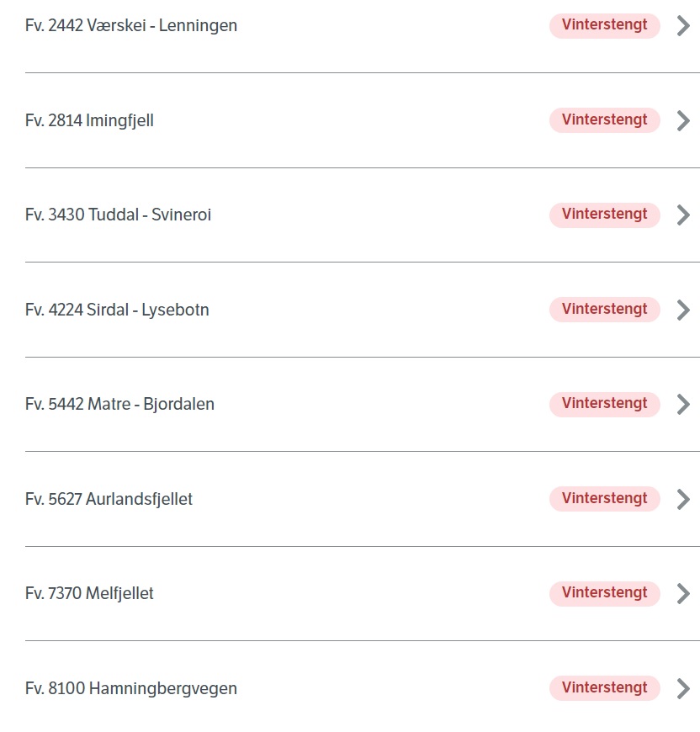The height and width of the screenshot is (732, 700).
Task: Open arrow icon for Fv. 8100 Hamningbergvegen
Action: click(683, 688)
